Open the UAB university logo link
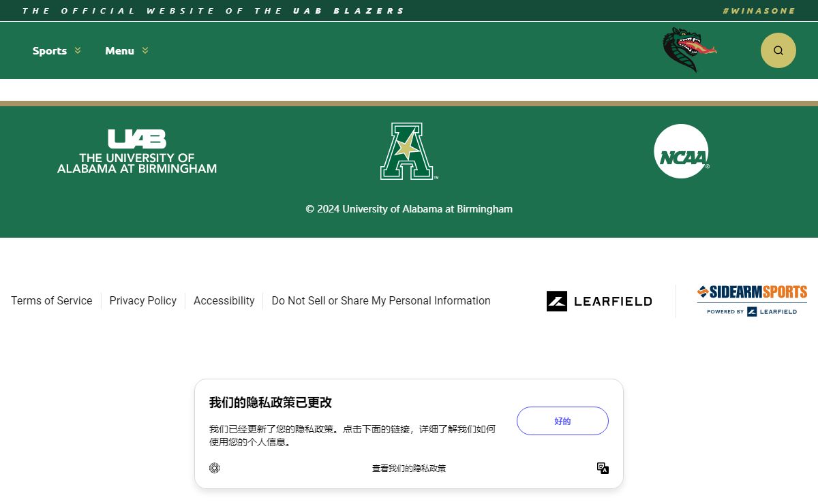Screen dimensions: 818x504 [x=137, y=151]
